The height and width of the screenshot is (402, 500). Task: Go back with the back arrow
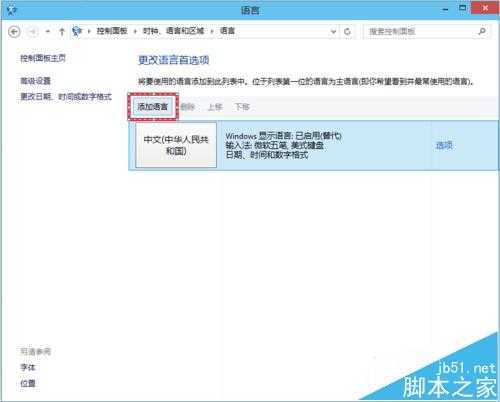[14, 32]
